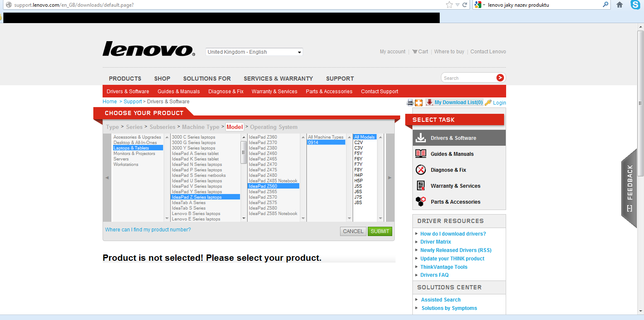Click the red site search go button
Viewport: 644px width, 320px height.
click(x=500, y=78)
